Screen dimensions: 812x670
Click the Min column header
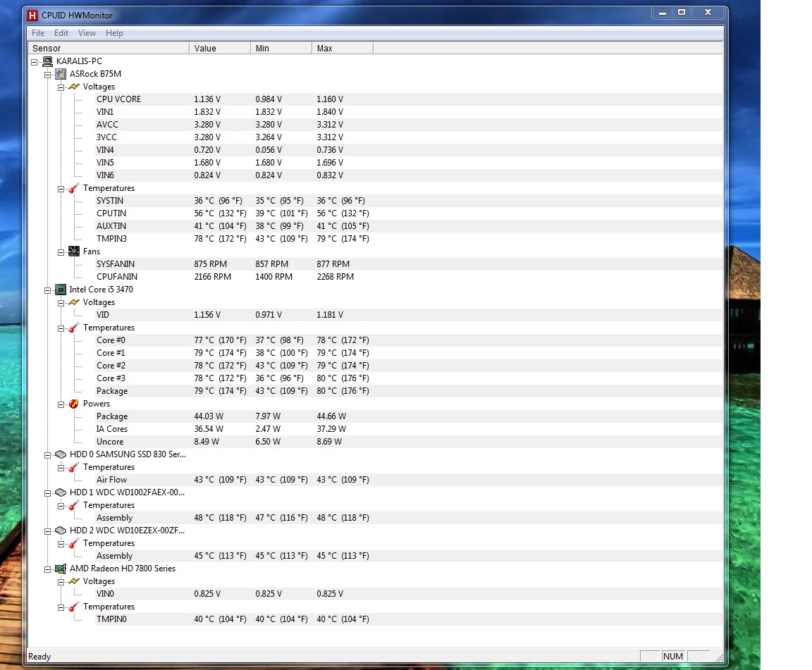pos(281,48)
